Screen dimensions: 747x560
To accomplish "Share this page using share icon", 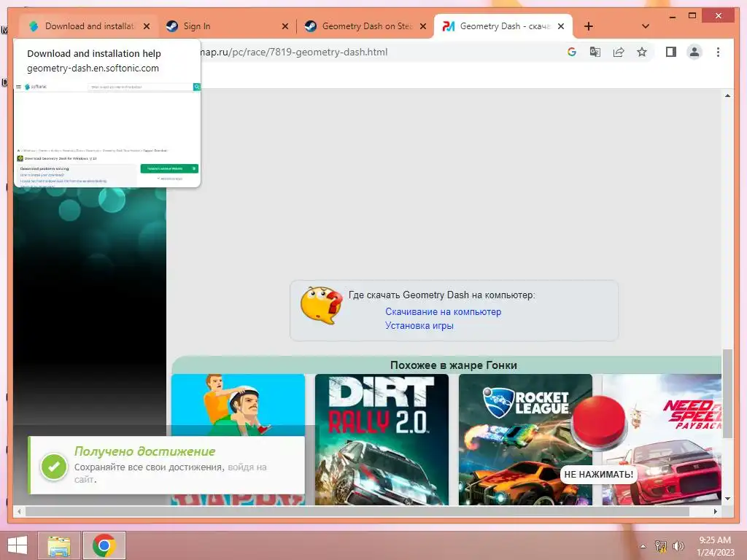I will 619,52.
